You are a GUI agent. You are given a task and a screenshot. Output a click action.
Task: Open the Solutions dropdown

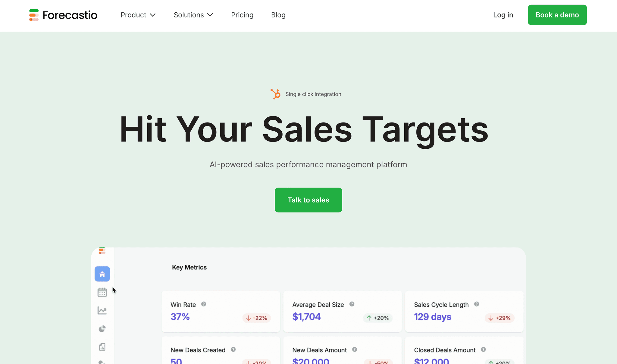[x=189, y=15]
